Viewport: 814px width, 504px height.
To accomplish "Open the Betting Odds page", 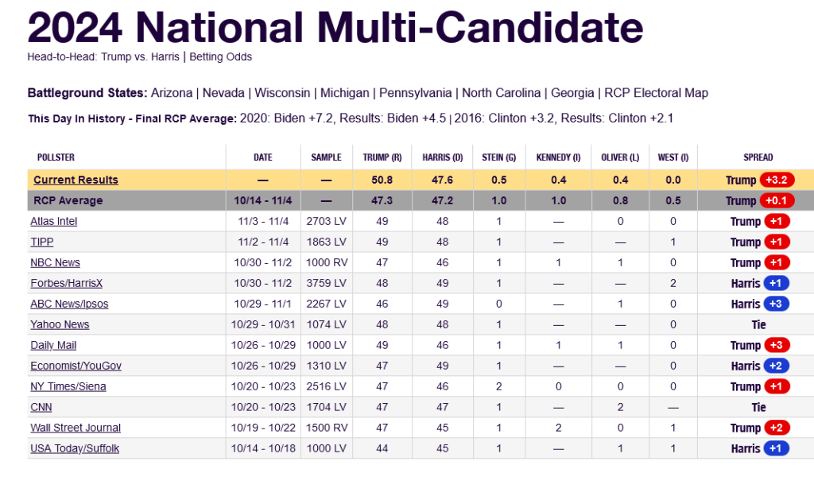I will [221, 57].
